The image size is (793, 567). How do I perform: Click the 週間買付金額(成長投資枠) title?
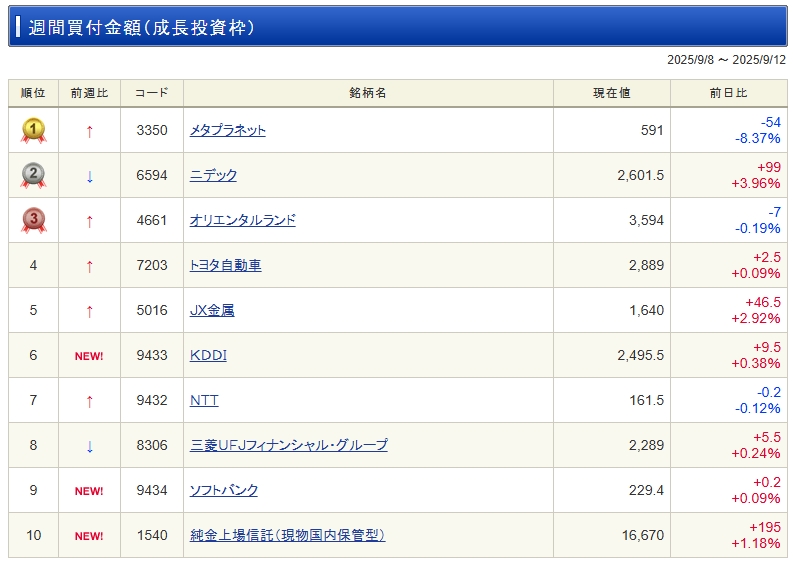pyautogui.click(x=142, y=27)
